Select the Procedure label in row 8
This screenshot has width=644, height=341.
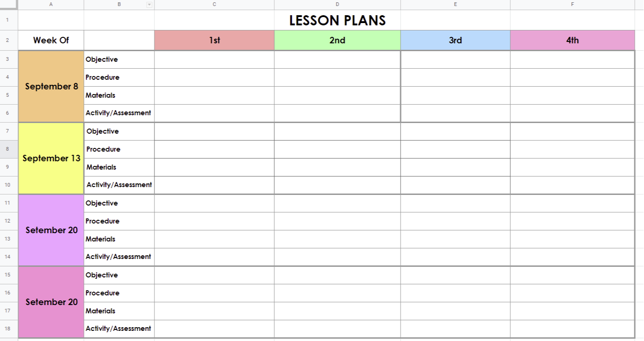pyautogui.click(x=103, y=149)
